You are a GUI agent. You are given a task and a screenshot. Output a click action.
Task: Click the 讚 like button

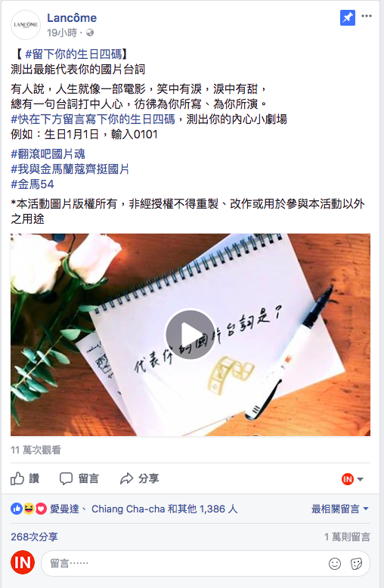(25, 478)
